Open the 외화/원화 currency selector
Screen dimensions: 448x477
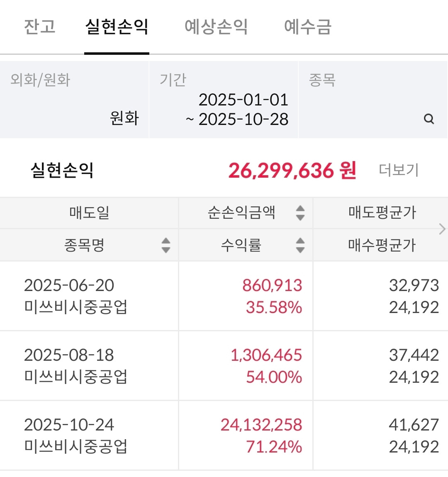[x=75, y=100]
